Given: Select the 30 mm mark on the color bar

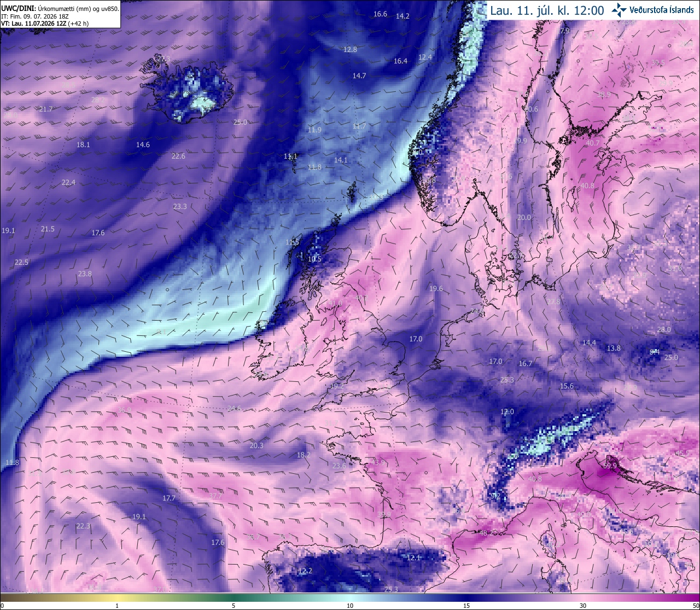Looking at the screenshot, I should 583,606.
